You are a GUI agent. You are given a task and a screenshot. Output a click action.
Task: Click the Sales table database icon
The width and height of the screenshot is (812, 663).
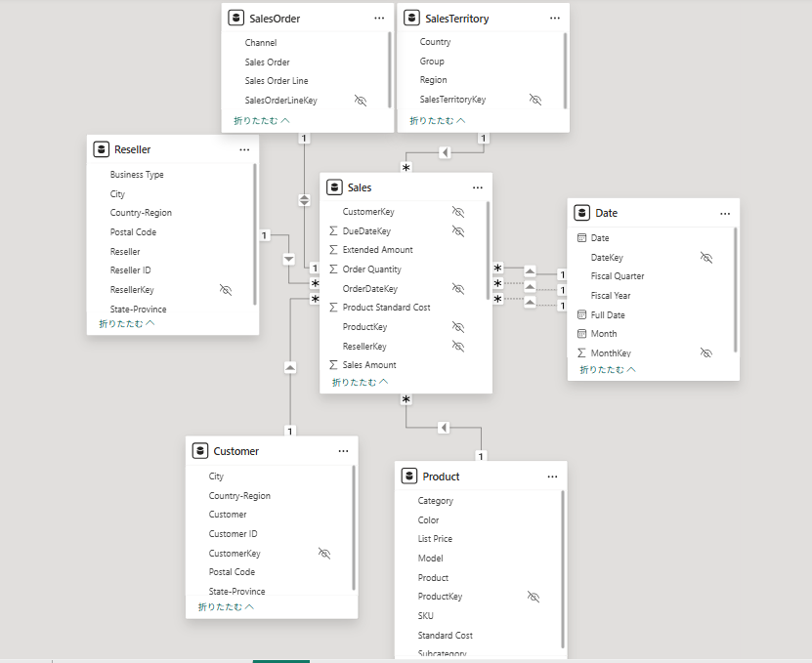click(334, 187)
